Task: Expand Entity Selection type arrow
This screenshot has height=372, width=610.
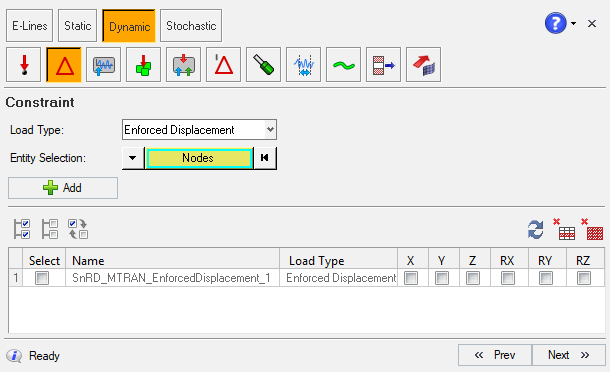Action: point(133,158)
